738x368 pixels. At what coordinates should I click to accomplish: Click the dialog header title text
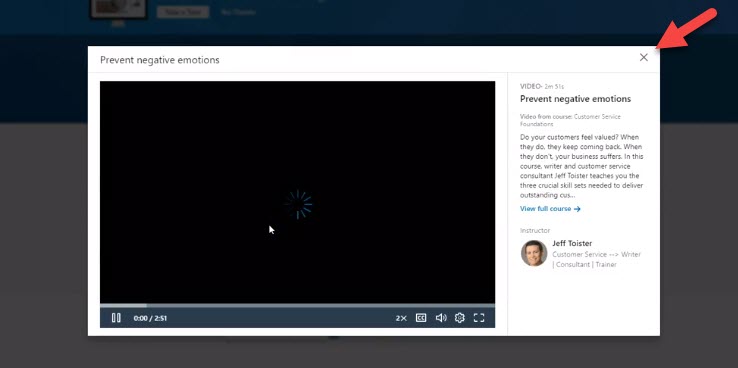pos(160,60)
